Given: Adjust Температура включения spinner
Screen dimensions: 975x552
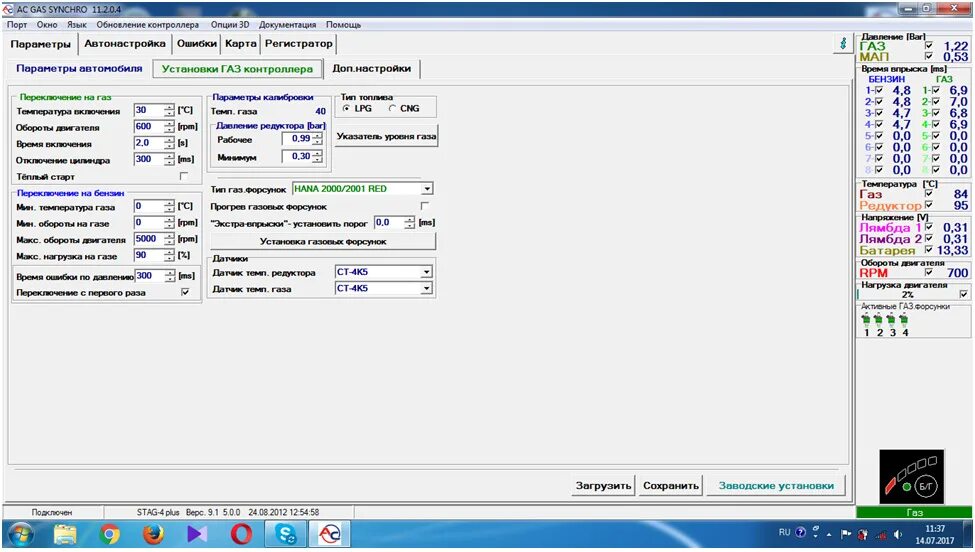Looking at the screenshot, I should (169, 110).
